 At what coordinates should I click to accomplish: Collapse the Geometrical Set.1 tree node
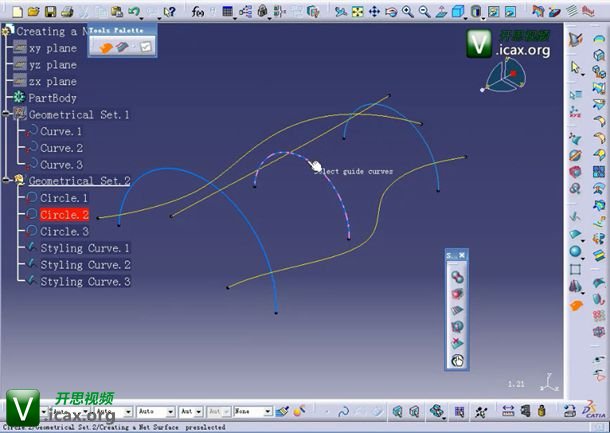point(7,115)
